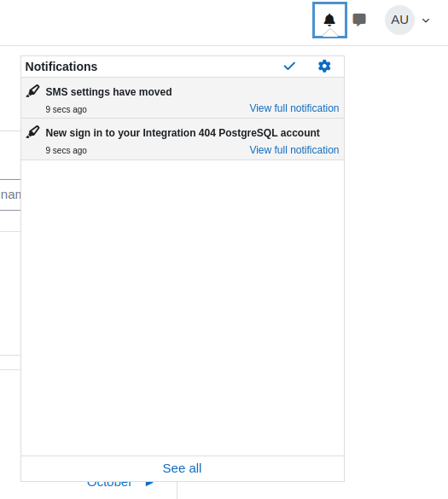Toggle the notifications bell popover
Image resolution: width=448 pixels, height=499 pixels.
click(x=329, y=20)
